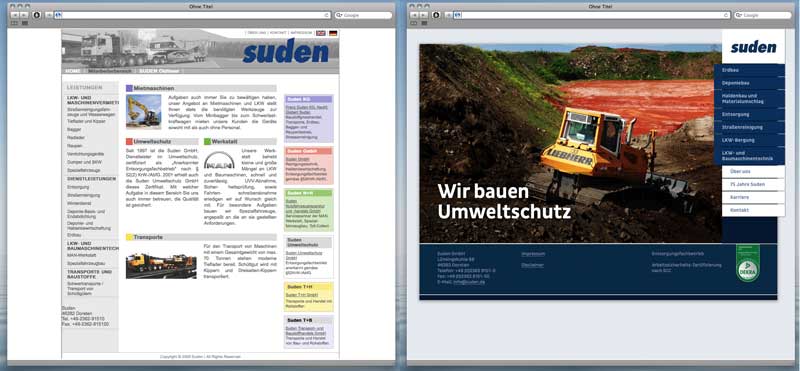Click the blue suden logo in the right window

click(x=753, y=47)
